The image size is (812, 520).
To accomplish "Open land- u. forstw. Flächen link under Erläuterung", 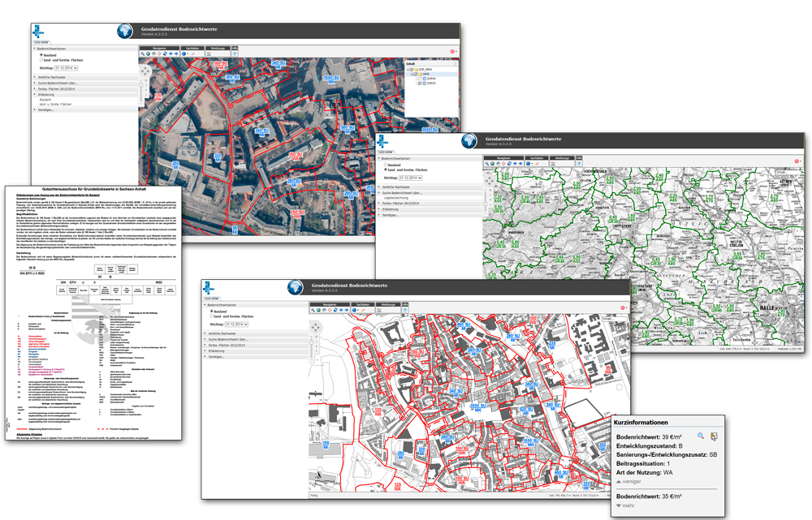I will (55, 104).
